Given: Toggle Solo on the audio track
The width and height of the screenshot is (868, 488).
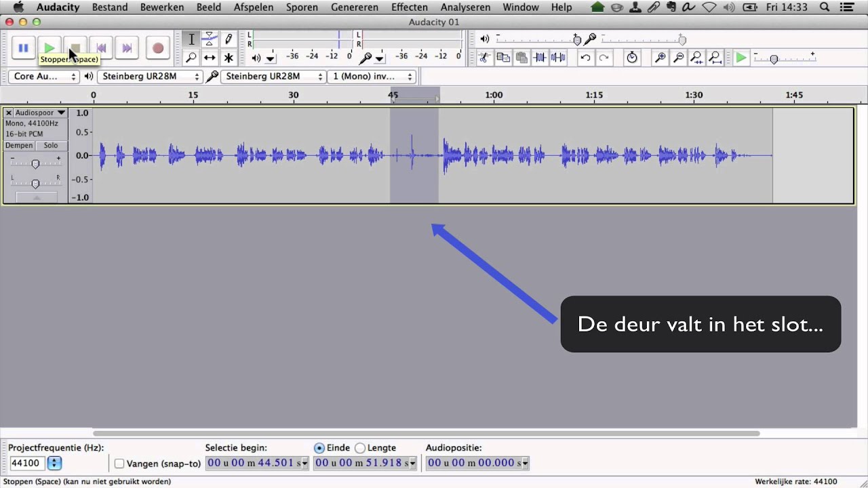Looking at the screenshot, I should 51,146.
